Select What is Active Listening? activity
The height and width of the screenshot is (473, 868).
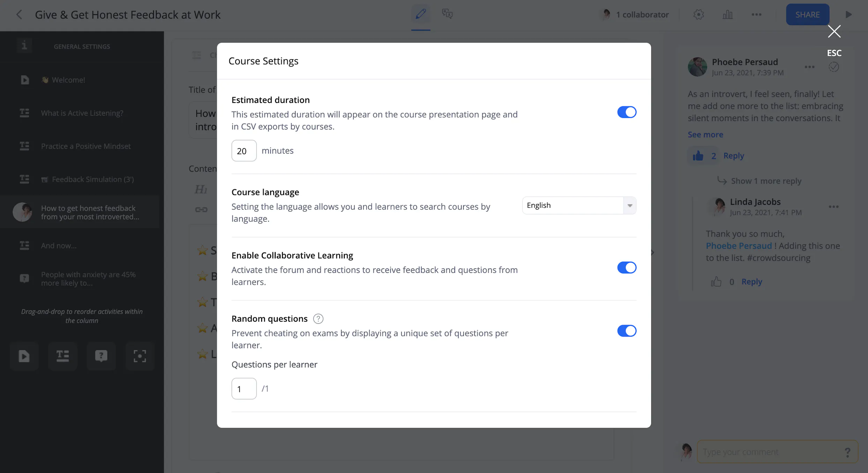[x=80, y=113]
